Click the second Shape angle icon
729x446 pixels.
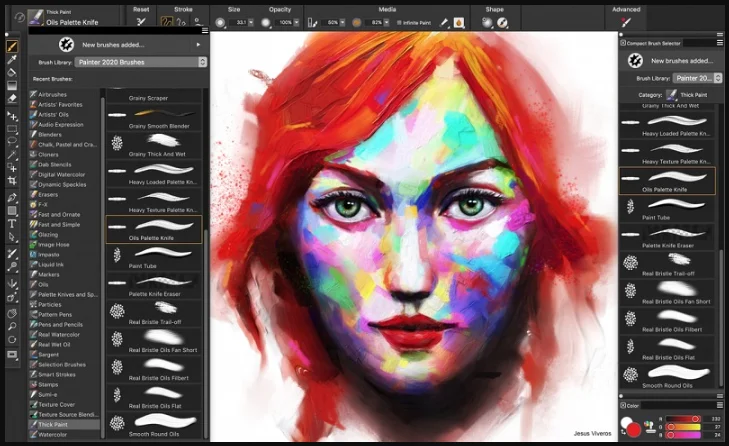[502, 22]
